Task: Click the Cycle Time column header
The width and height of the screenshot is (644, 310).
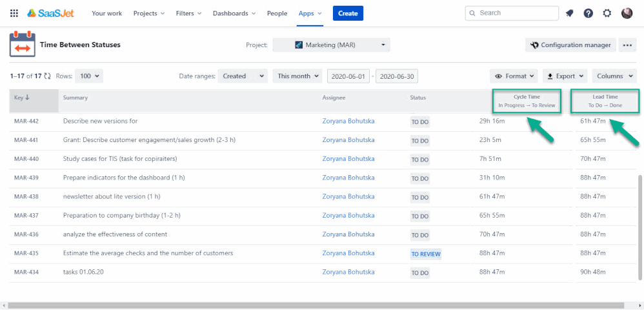Action: click(527, 101)
